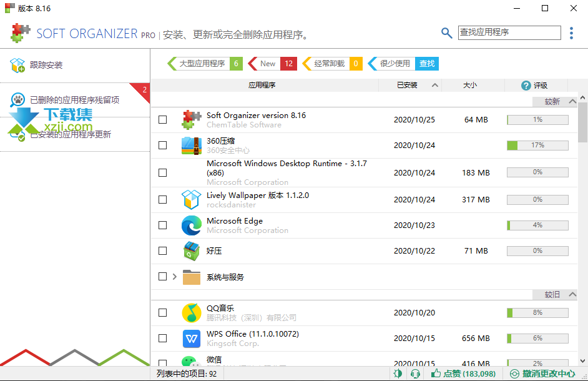The height and width of the screenshot is (381, 588).
Task: Filter by 大型应用程序
Action: coord(205,64)
